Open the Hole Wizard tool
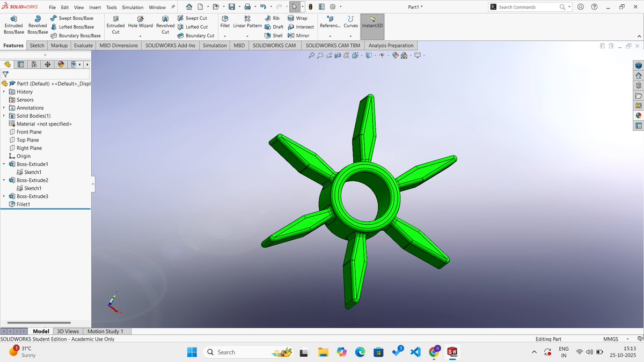Viewport: 644px width, 362px height. click(141, 22)
